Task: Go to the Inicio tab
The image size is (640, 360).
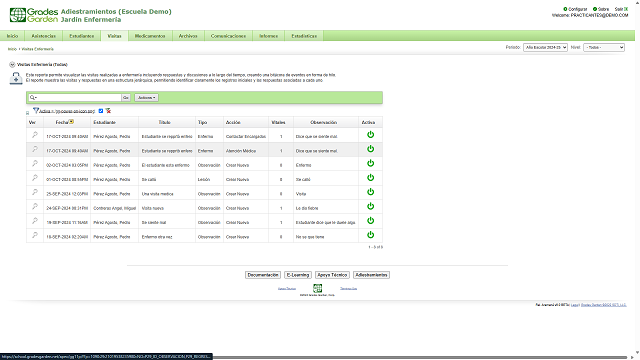Action: pyautogui.click(x=12, y=36)
